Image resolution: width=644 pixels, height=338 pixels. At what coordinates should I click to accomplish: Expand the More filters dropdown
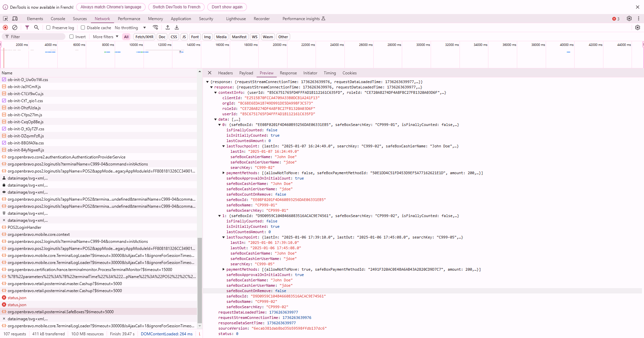point(105,37)
